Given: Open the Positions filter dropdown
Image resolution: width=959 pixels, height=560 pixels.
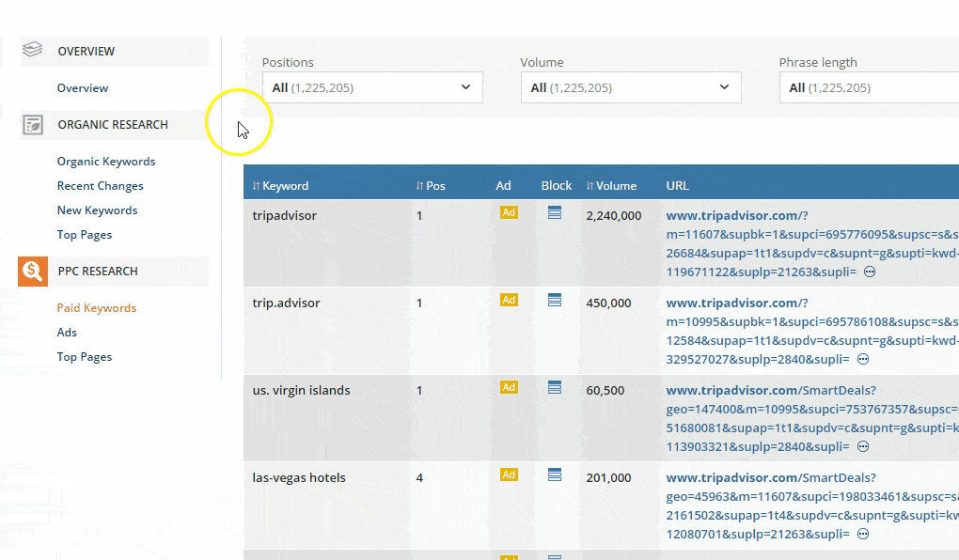Looking at the screenshot, I should click(x=372, y=87).
